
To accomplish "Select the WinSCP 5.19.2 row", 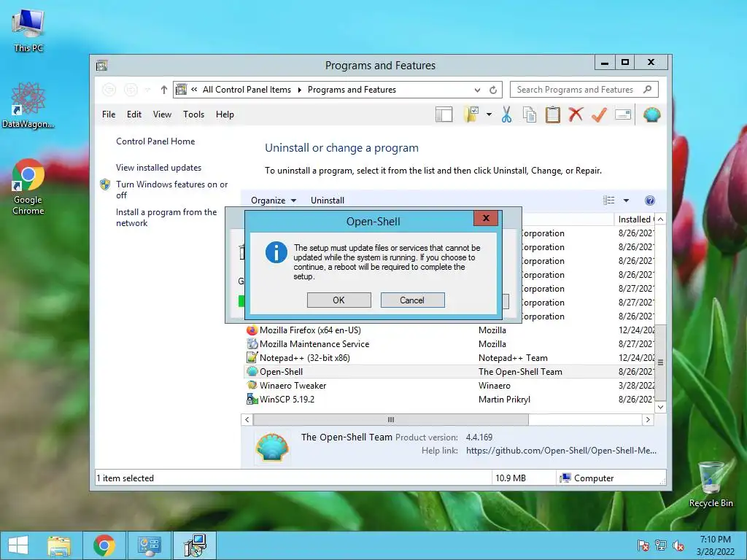I will [x=449, y=399].
